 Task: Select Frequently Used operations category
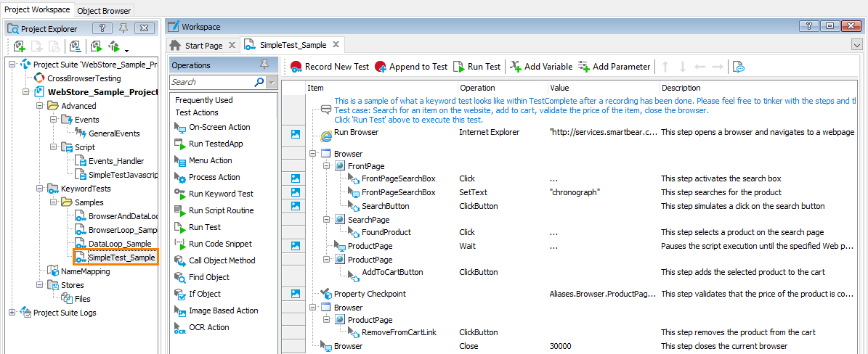(203, 100)
